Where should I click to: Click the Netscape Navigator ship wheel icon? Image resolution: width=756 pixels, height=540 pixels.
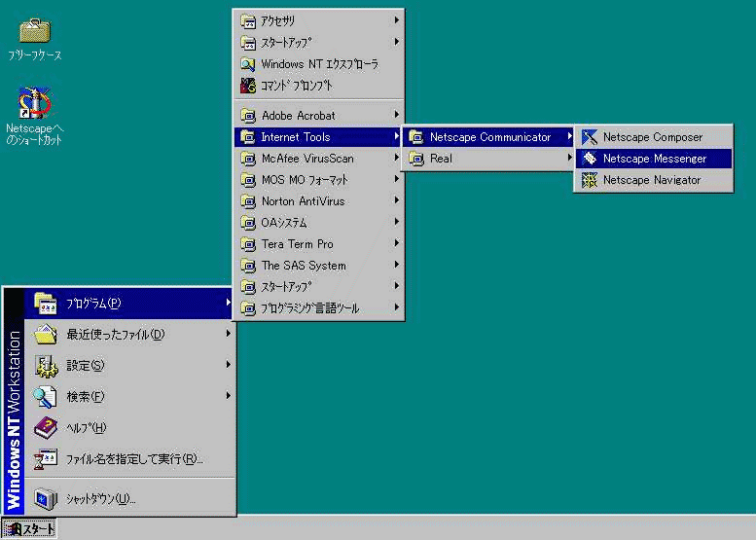click(590, 180)
